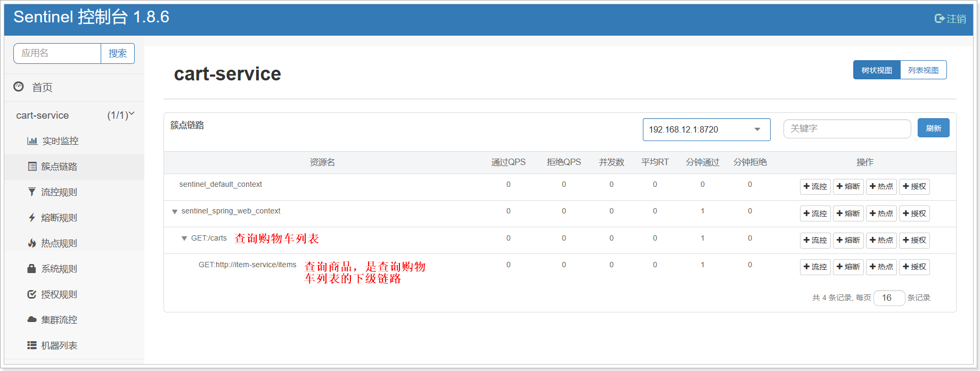Click the 搜索 search button
Screen dimensions: 980x371
click(118, 53)
